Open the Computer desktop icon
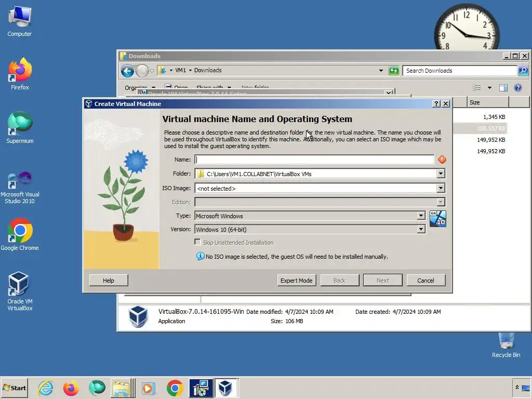This screenshot has width=532, height=399. 19,22
